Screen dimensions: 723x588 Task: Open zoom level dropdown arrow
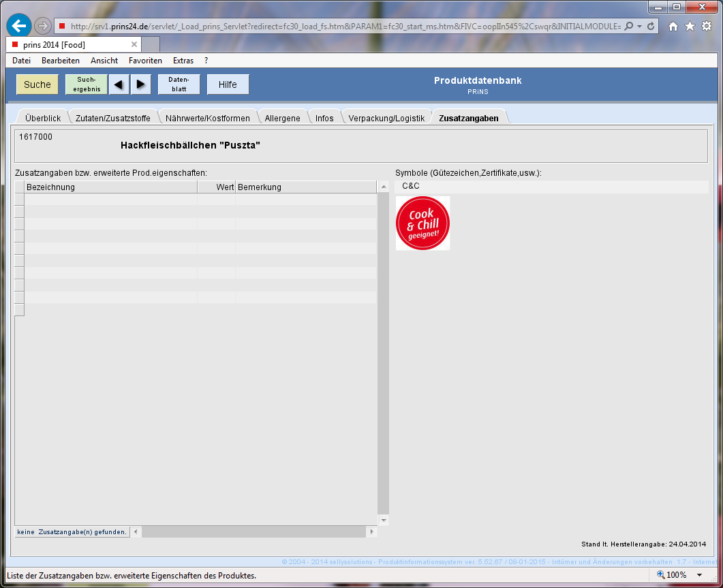coord(699,575)
